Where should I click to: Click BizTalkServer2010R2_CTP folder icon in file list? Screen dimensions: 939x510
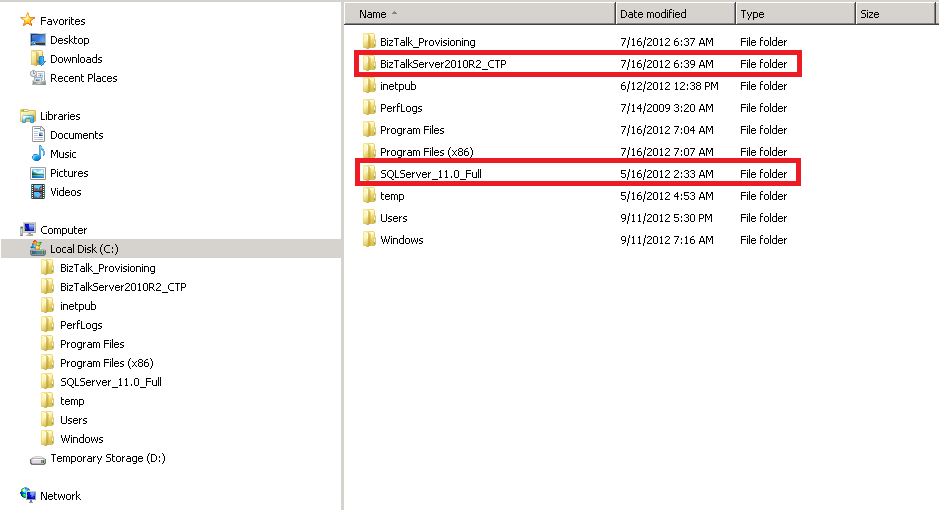pyautogui.click(x=369, y=63)
